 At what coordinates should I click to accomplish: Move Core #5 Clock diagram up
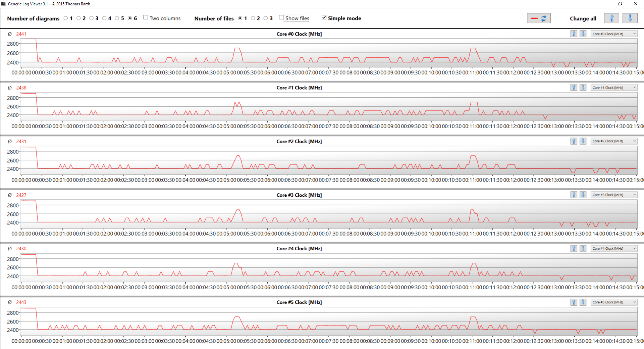pyautogui.click(x=574, y=302)
